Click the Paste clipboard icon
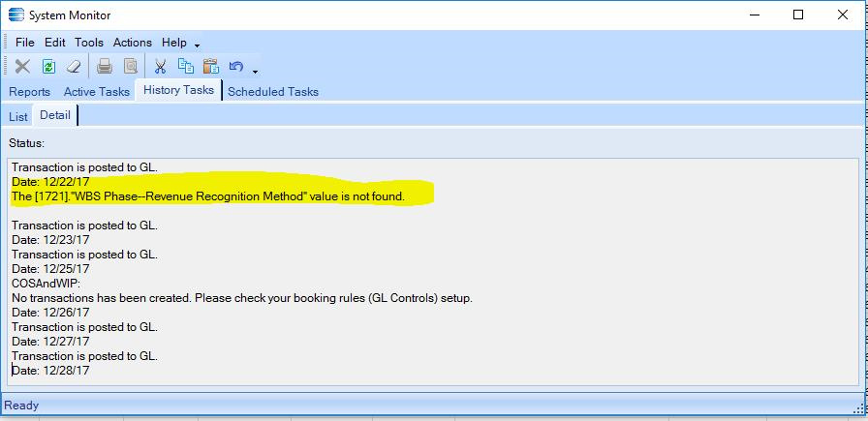This screenshot has height=421, width=868. click(211, 67)
